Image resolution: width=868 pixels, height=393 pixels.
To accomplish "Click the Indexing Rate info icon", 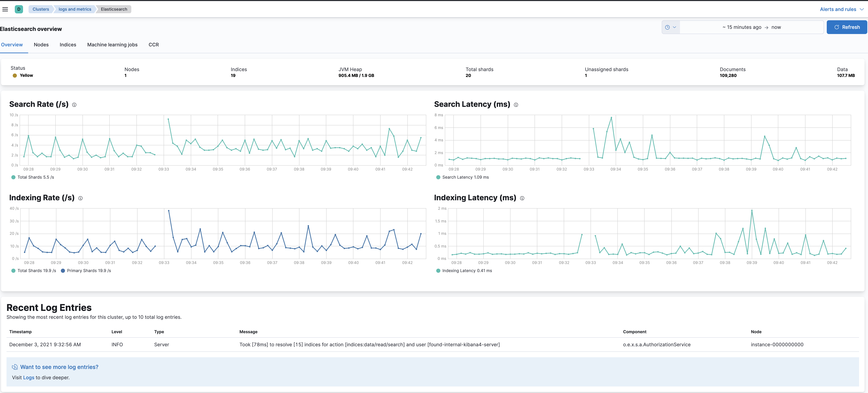I will (80, 198).
